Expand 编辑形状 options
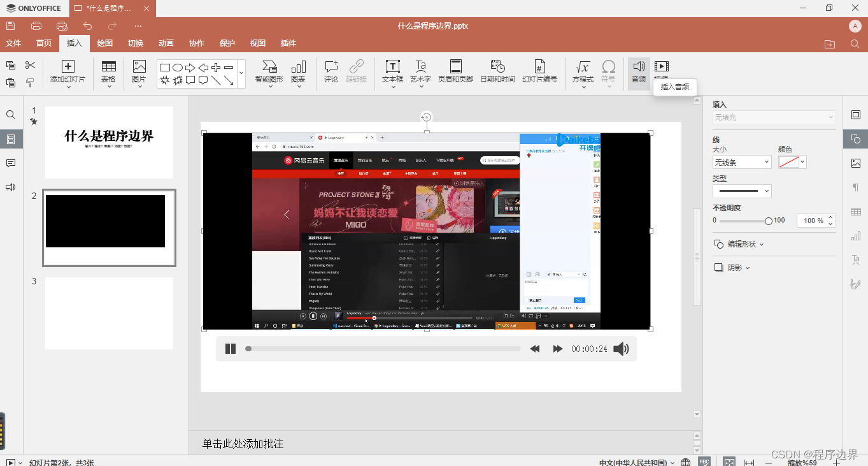Image resolution: width=868 pixels, height=466 pixels. [x=738, y=244]
